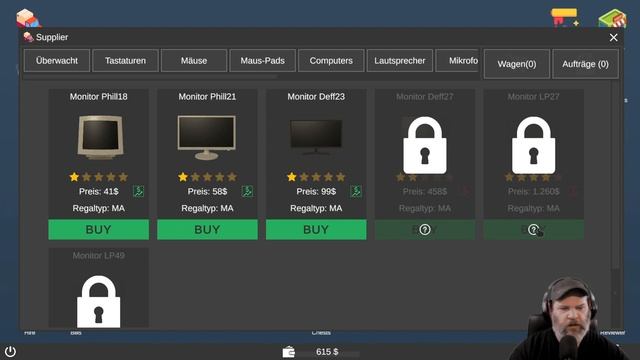
Task: Click the power icon at bottom left
Action: 10,351
